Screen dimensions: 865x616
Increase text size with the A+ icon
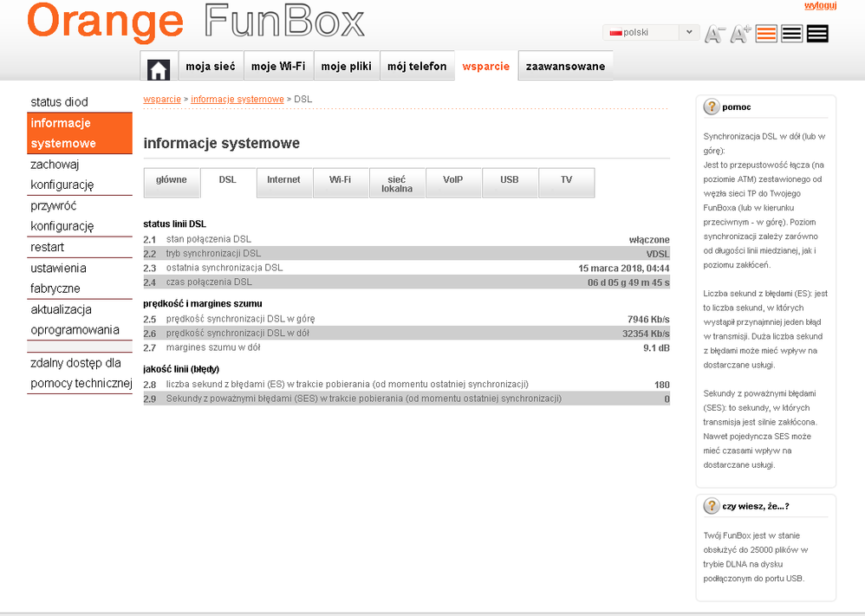tap(738, 33)
